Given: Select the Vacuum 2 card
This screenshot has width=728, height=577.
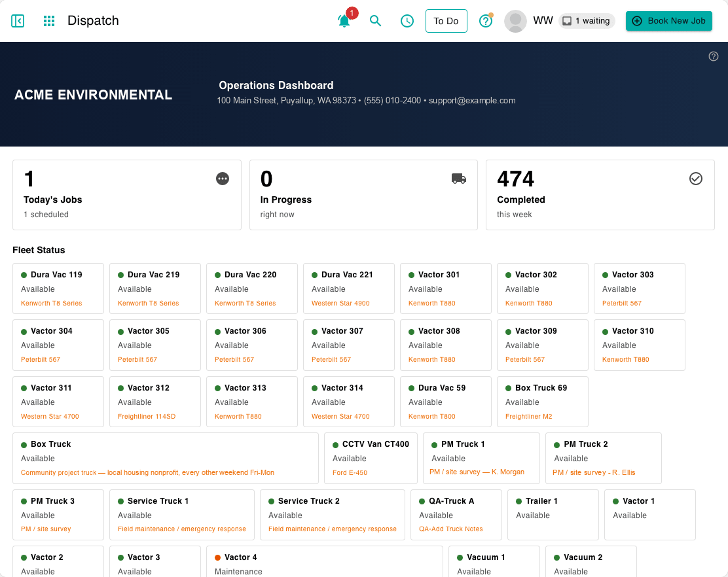Looking at the screenshot, I should (591, 562).
